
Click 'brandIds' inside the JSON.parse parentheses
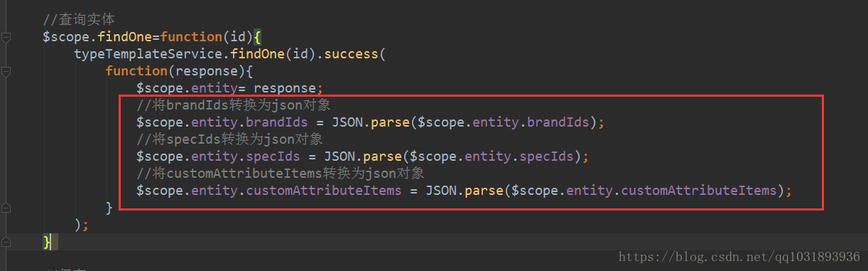click(x=558, y=122)
